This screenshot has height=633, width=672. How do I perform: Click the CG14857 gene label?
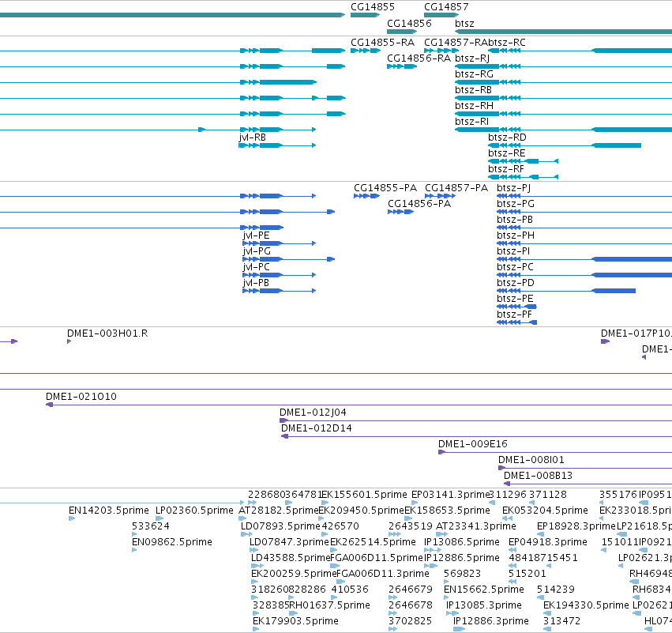click(446, 7)
